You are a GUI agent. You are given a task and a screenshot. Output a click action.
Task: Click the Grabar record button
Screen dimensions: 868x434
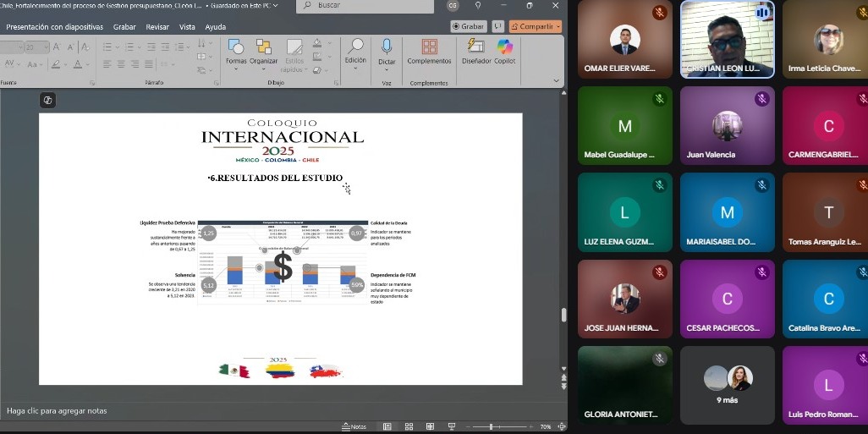click(x=468, y=26)
